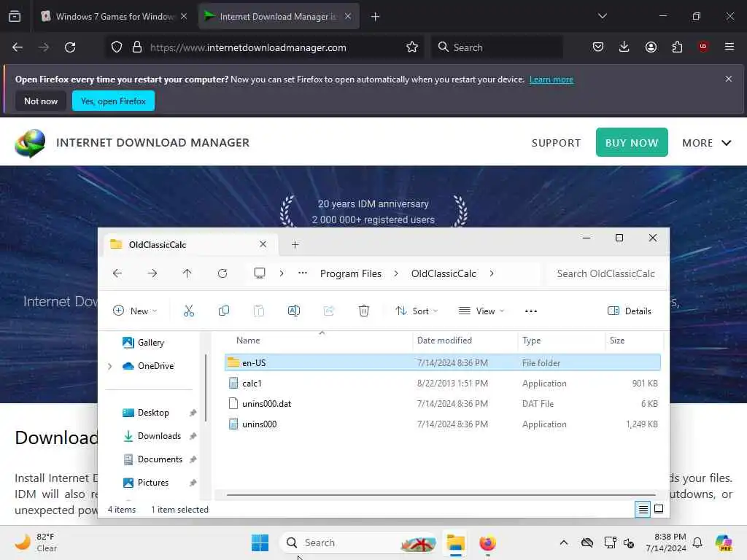Image resolution: width=747 pixels, height=560 pixels.
Task: Open Firefox account icon
Action: click(651, 47)
